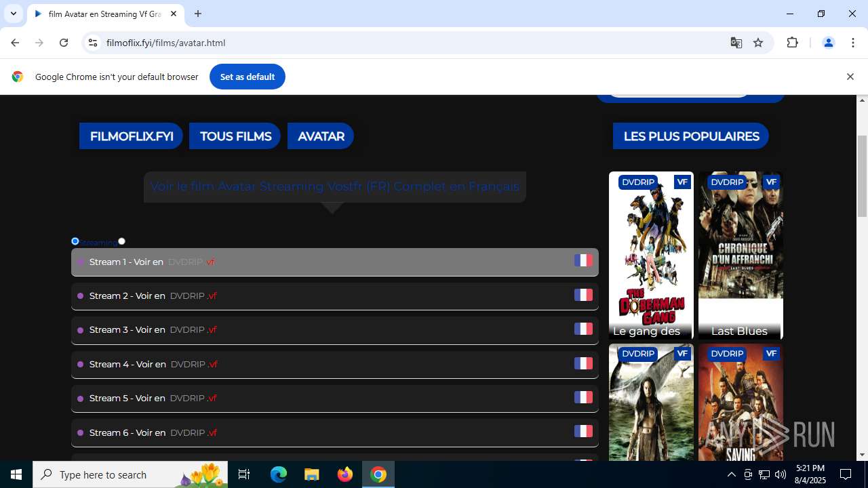The image size is (868, 488).
Task: Go back to the previous page
Action: point(15,43)
